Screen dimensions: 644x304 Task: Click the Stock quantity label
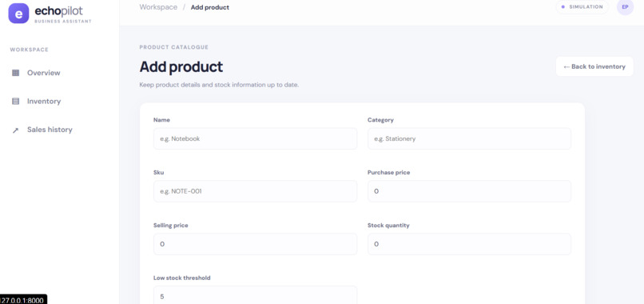(388, 225)
